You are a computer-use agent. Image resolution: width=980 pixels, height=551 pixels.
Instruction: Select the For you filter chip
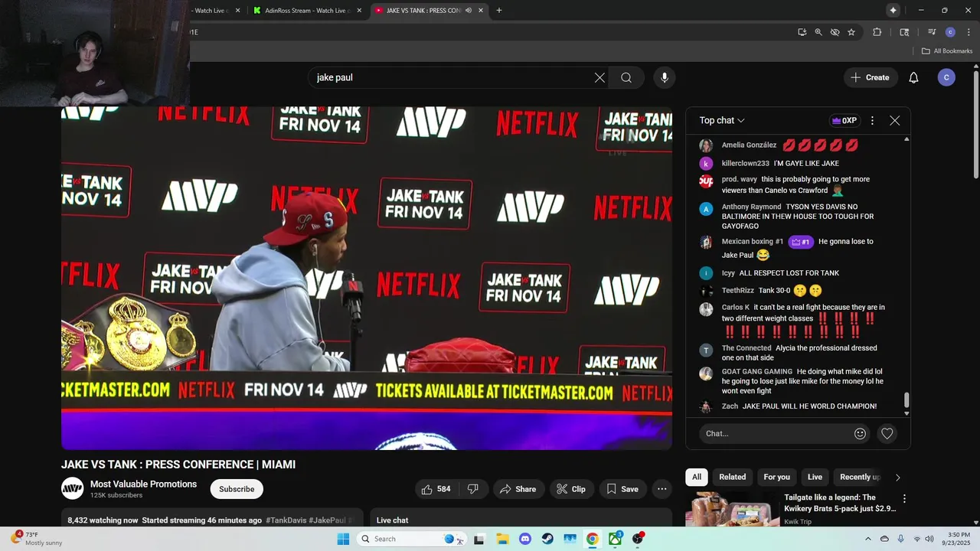(x=776, y=477)
